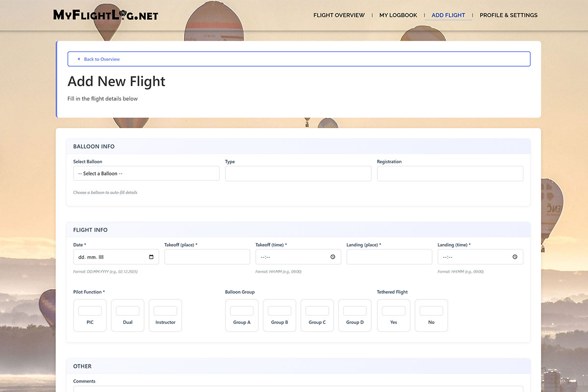Select PIC pilot function
Screen dimensions: 588x392
90,315
